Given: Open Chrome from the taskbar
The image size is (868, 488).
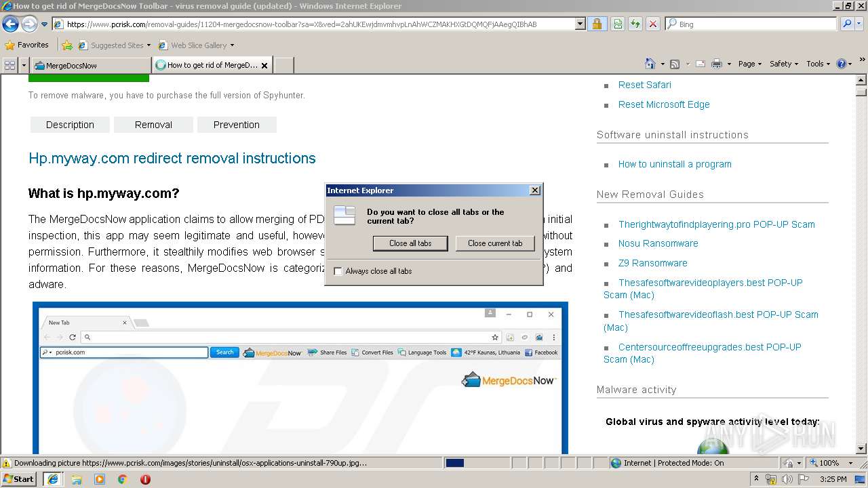Looking at the screenshot, I should 123,479.
